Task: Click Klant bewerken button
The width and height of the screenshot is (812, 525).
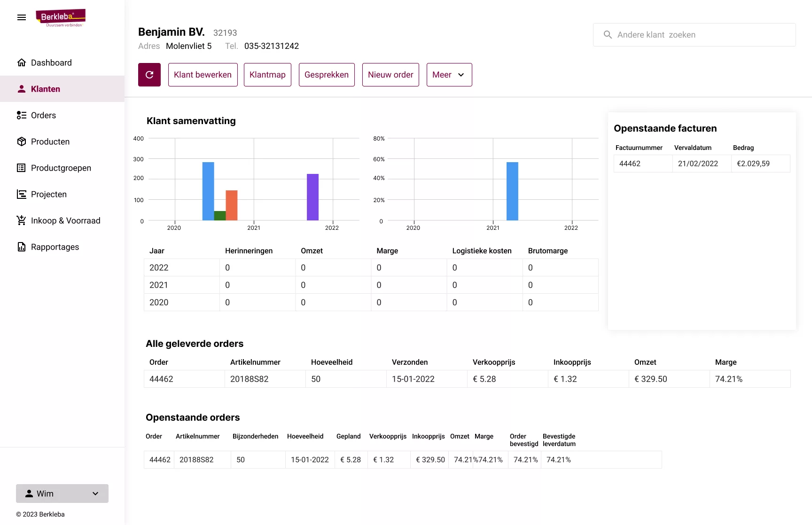Action: (x=203, y=75)
